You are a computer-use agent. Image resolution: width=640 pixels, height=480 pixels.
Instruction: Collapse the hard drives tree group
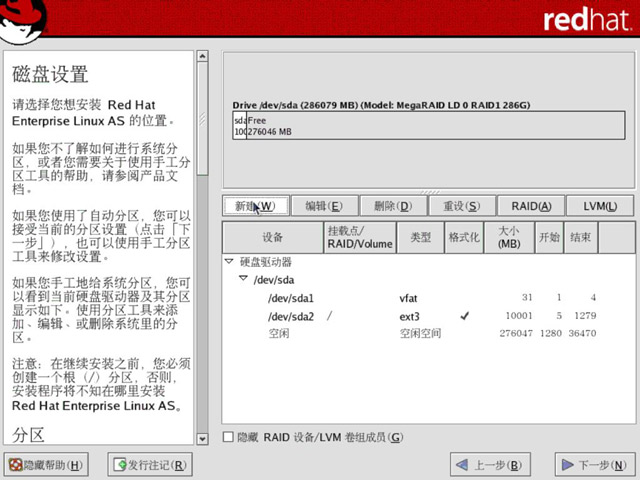pos(229,261)
